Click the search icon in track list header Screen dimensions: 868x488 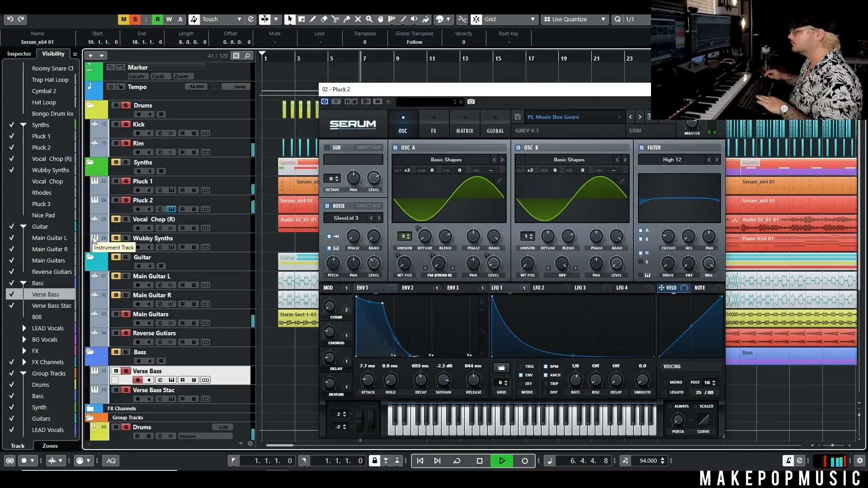coord(247,56)
